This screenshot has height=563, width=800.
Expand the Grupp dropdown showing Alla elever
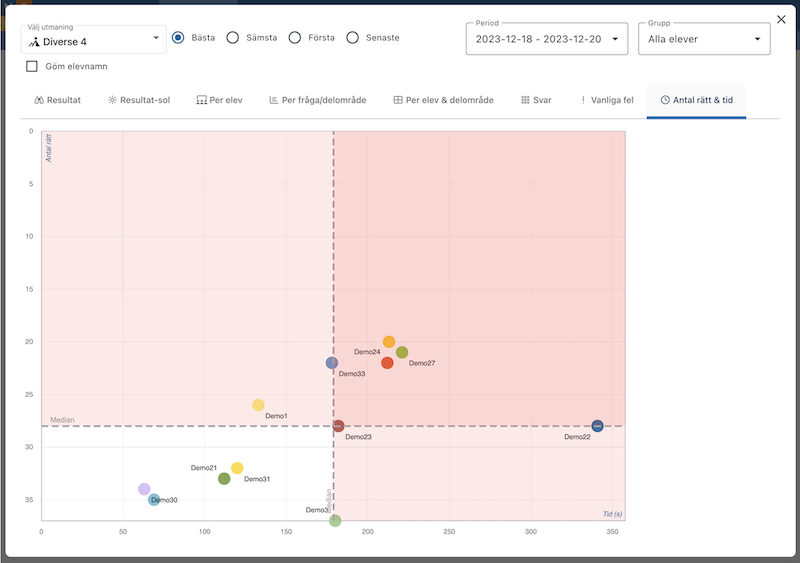coord(705,39)
